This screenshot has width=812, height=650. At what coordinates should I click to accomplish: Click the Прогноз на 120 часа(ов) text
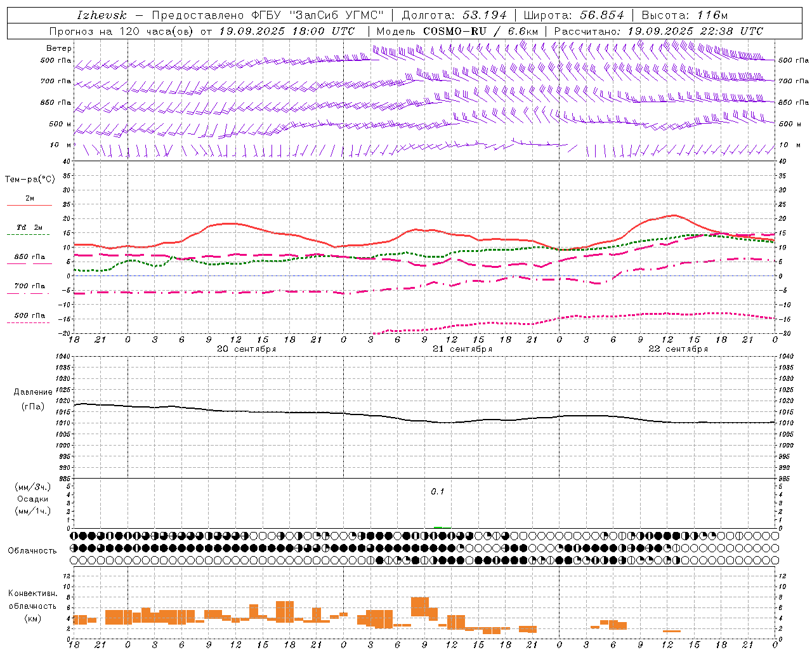(122, 31)
